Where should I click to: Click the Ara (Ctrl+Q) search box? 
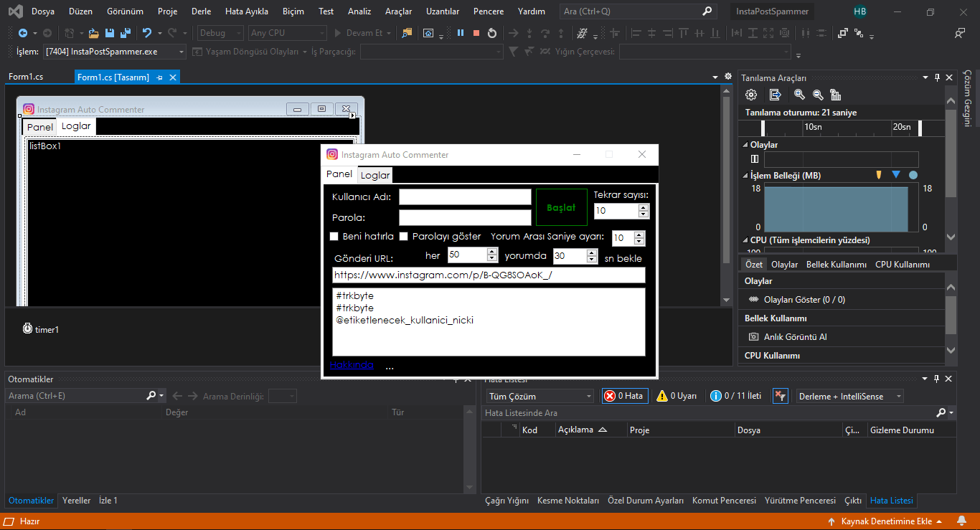638,11
